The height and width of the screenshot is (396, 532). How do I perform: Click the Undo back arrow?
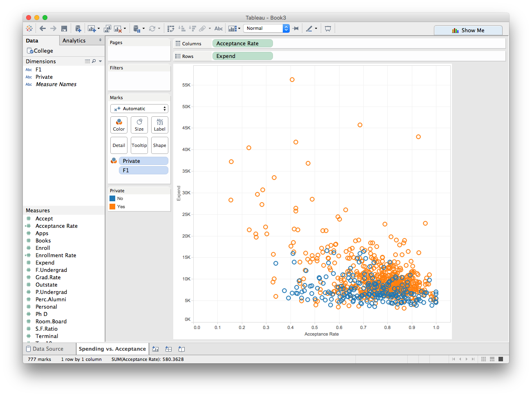coord(42,29)
